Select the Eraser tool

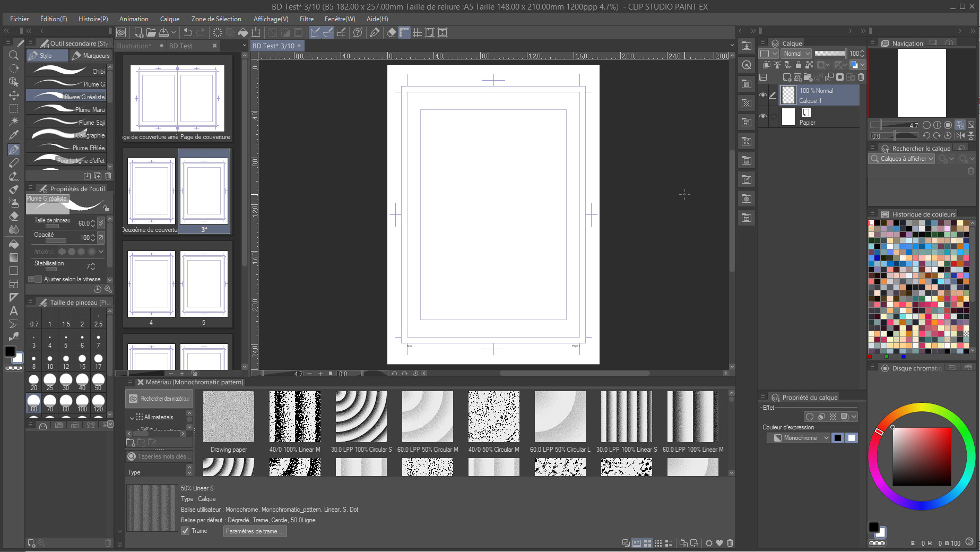[14, 217]
